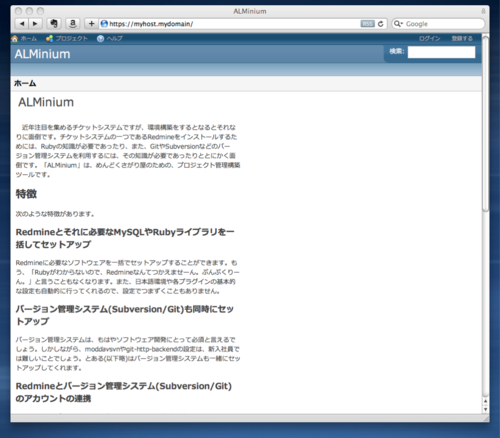Click the ホーム page heading

pos(25,83)
